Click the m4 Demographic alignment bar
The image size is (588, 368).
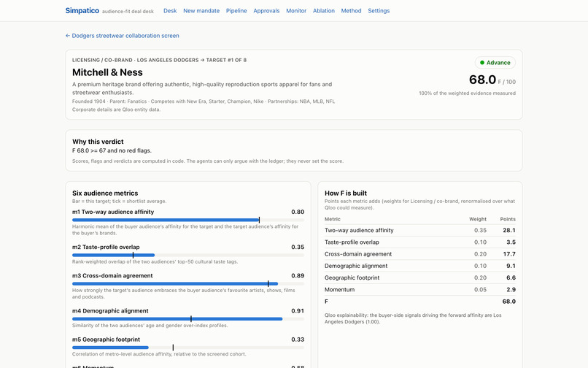coord(188,319)
